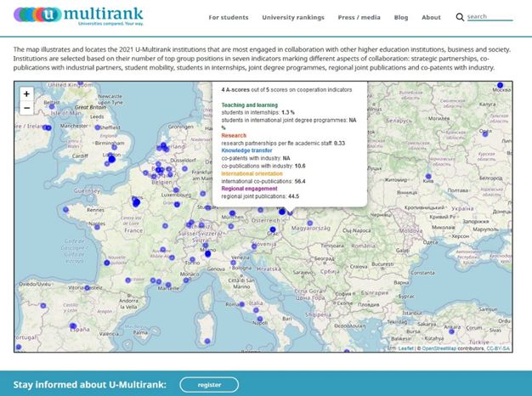
Task: Select the large Paris institution marker
Action: click(136, 203)
